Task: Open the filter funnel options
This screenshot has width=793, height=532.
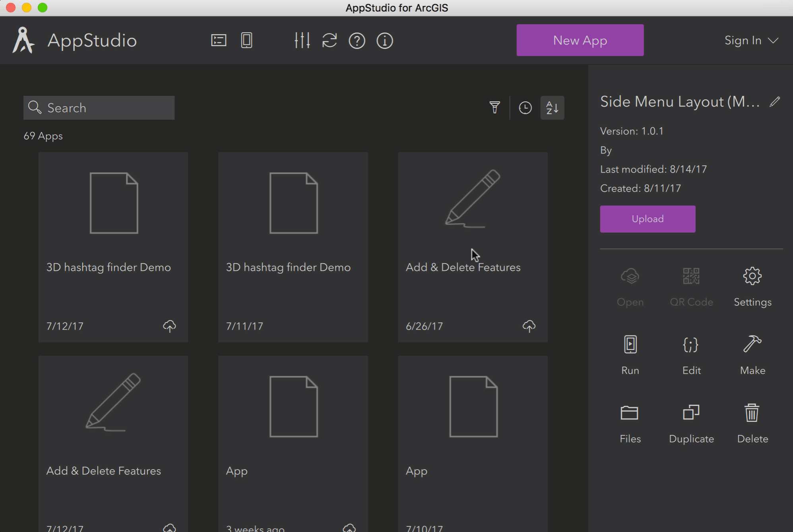Action: pos(494,108)
